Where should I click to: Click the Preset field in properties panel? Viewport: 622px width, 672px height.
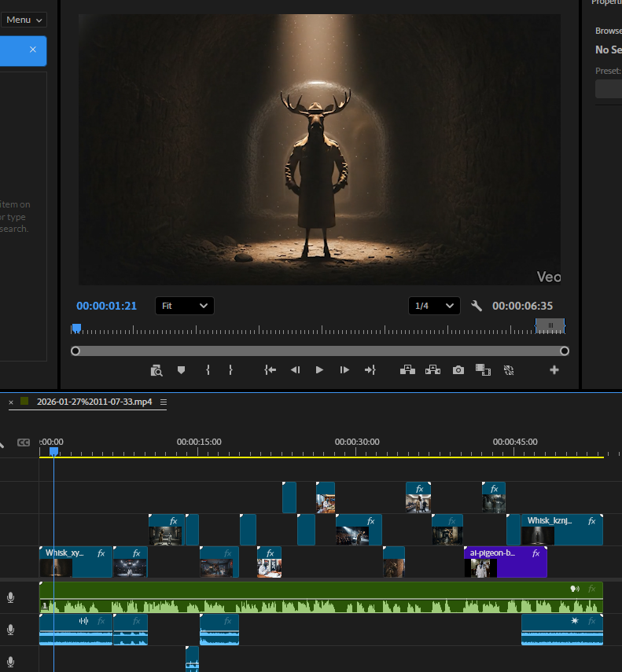[609, 89]
